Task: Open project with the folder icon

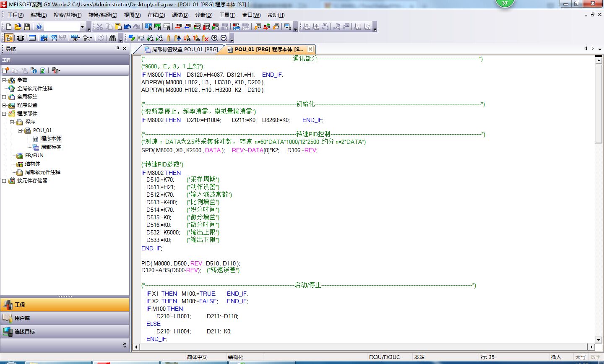Action: click(x=18, y=27)
